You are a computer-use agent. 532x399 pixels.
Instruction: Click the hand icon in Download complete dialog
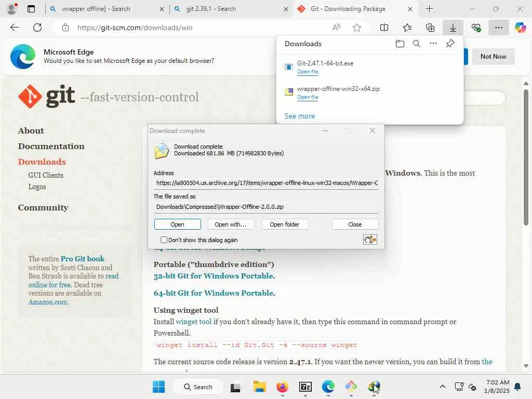click(x=370, y=240)
